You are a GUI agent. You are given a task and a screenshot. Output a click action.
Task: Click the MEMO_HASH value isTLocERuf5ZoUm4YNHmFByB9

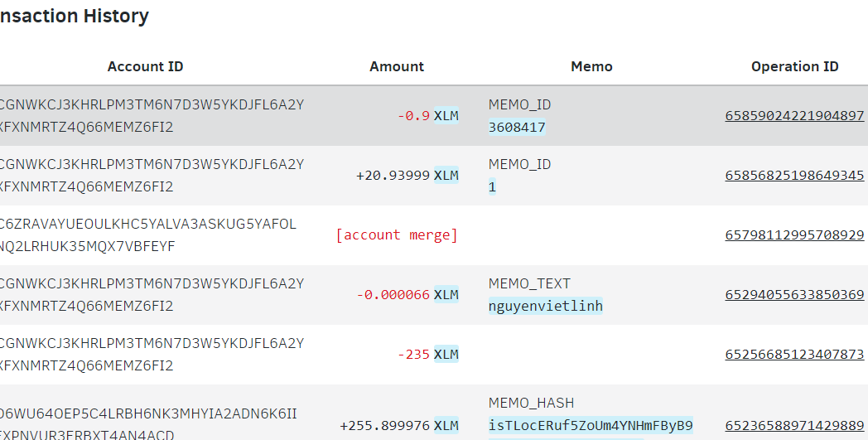[x=590, y=426]
